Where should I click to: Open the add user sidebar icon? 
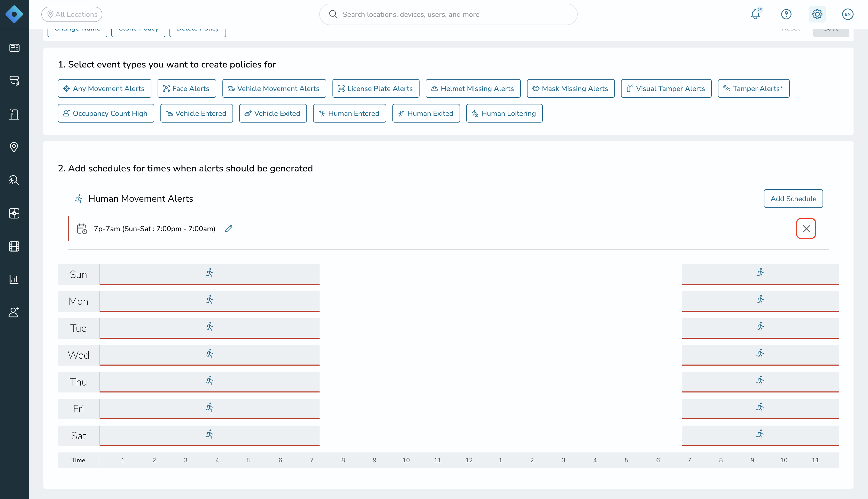[x=14, y=312]
